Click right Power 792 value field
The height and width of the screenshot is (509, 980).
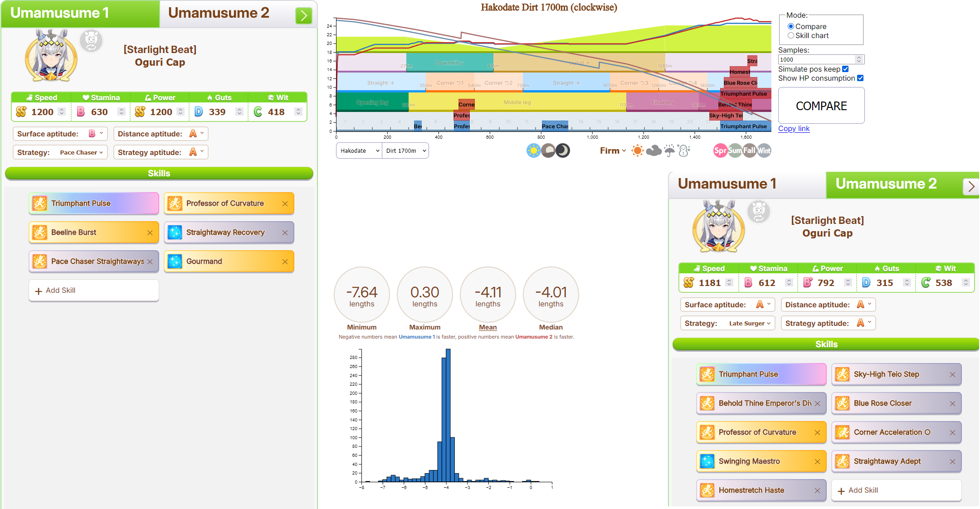coord(826,283)
